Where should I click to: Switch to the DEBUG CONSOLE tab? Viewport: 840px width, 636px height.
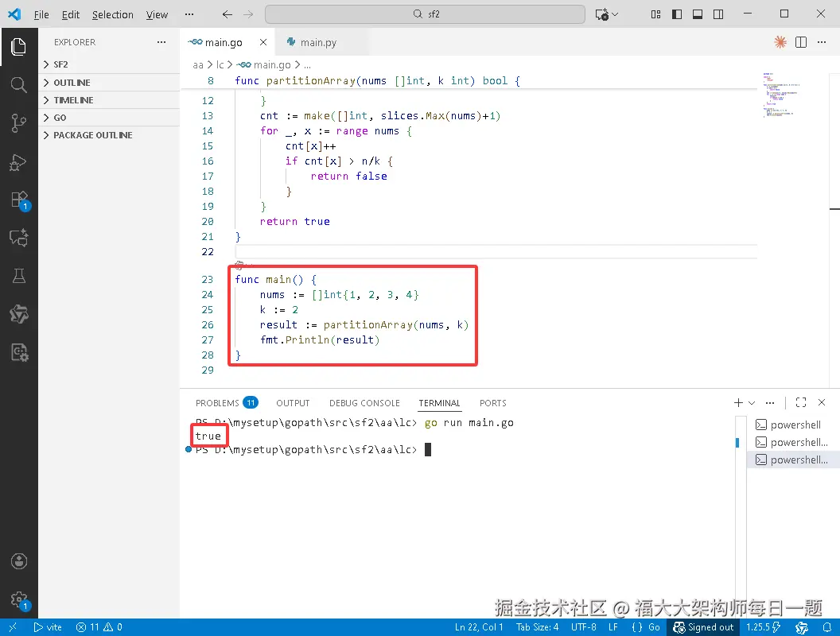(364, 402)
